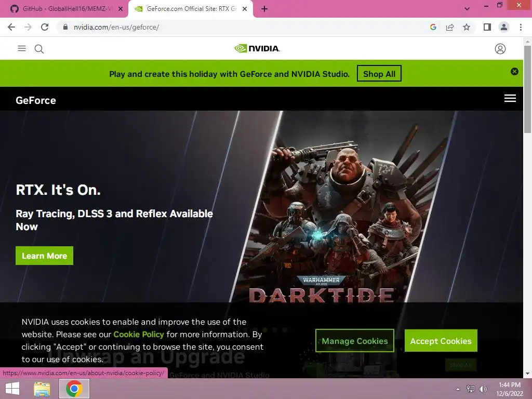Open the taskbar clock and date
The width and height of the screenshot is (532, 399).
(510, 389)
